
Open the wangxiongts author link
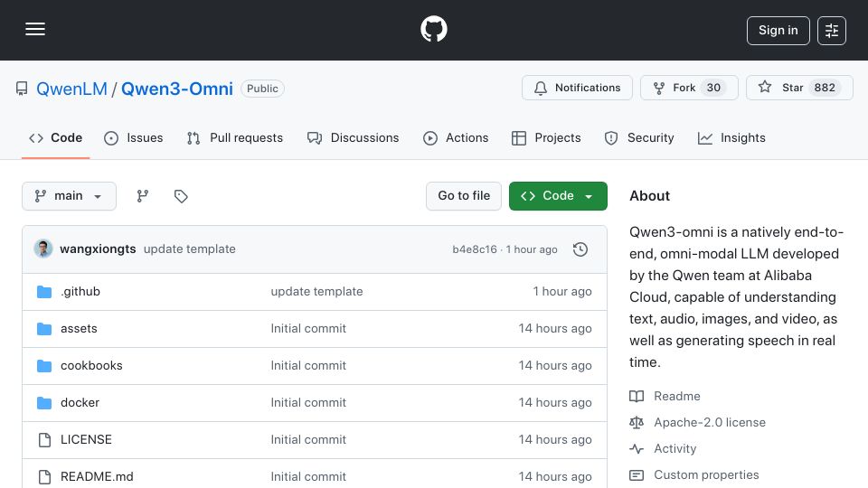98,249
